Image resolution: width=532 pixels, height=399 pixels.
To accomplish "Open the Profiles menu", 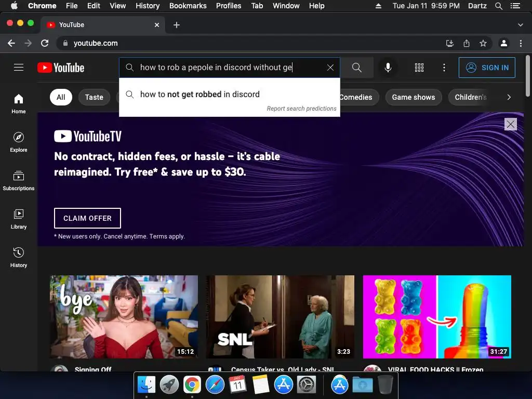I will tap(229, 6).
